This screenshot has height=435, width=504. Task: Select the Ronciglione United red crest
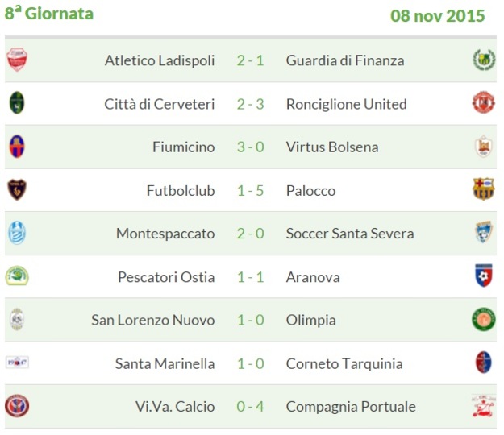point(483,102)
